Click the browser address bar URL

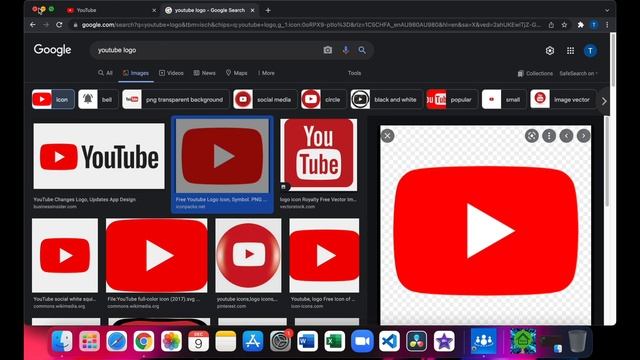pyautogui.click(x=310, y=25)
